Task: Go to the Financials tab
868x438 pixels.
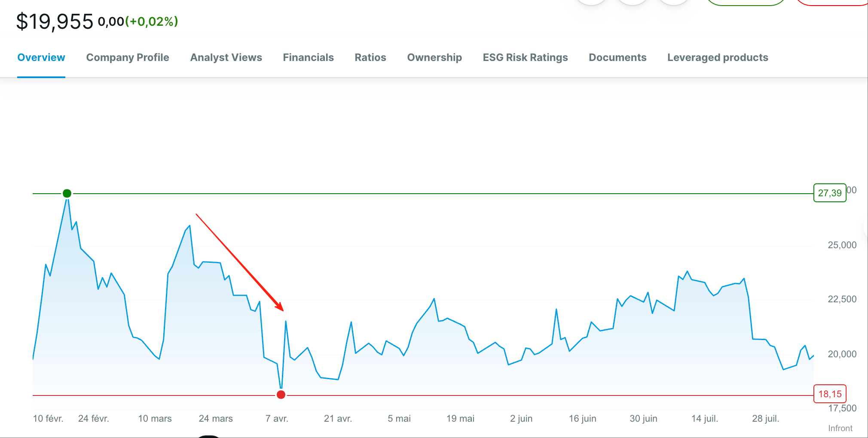Action: click(308, 58)
